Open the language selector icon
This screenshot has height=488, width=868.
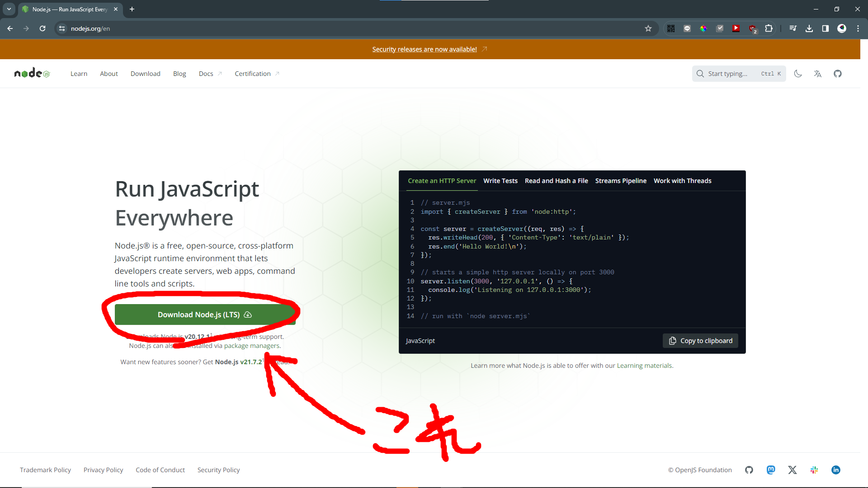818,74
